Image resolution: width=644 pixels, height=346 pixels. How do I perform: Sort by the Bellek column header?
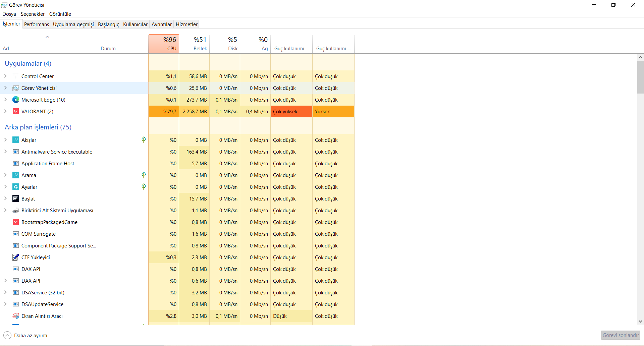tap(194, 44)
